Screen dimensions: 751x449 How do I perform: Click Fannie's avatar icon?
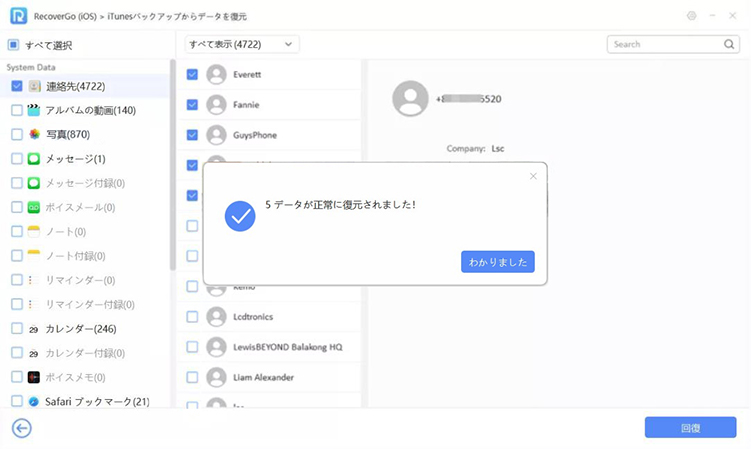tap(216, 105)
